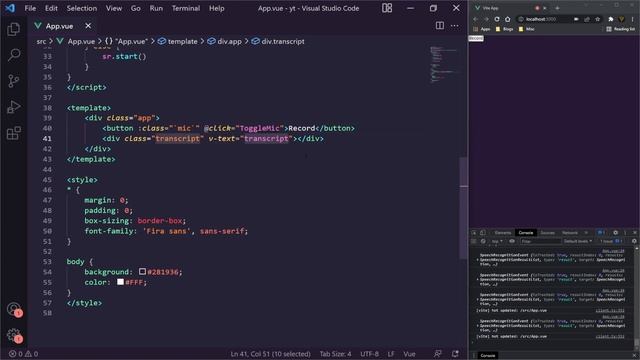Click the inspect element picker in DevTools

[474, 233]
